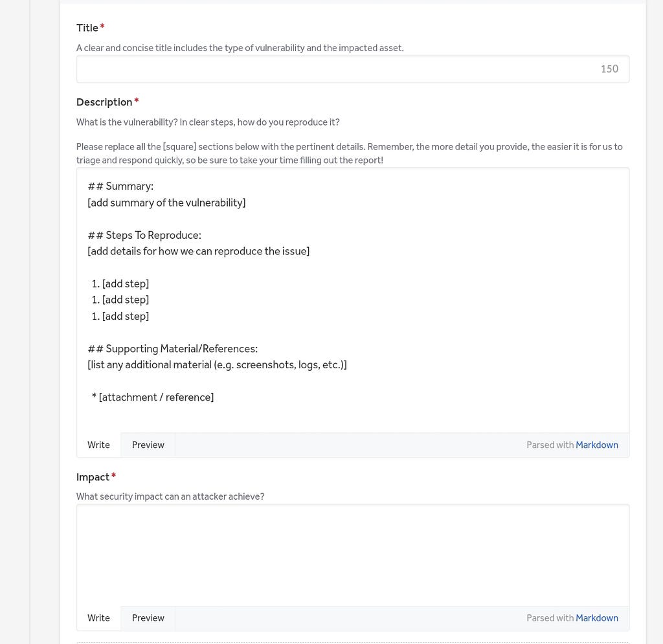Click the Description field label
Screen dimensions: 663x644
tap(104, 102)
